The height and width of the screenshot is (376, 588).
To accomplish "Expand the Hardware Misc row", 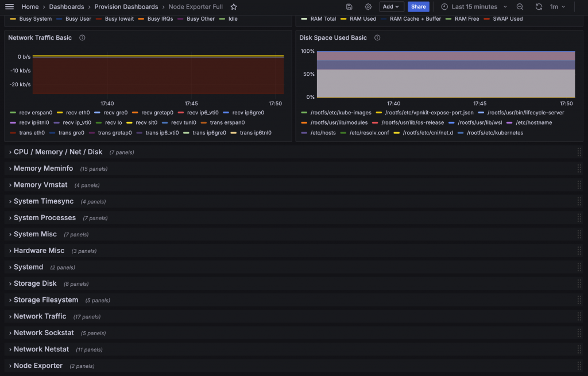I will (x=39, y=251).
